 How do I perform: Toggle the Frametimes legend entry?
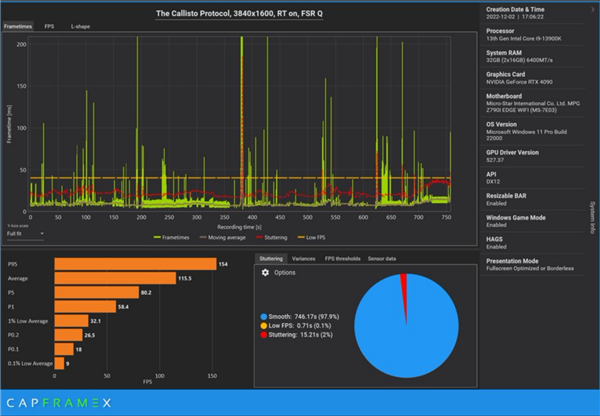171,238
